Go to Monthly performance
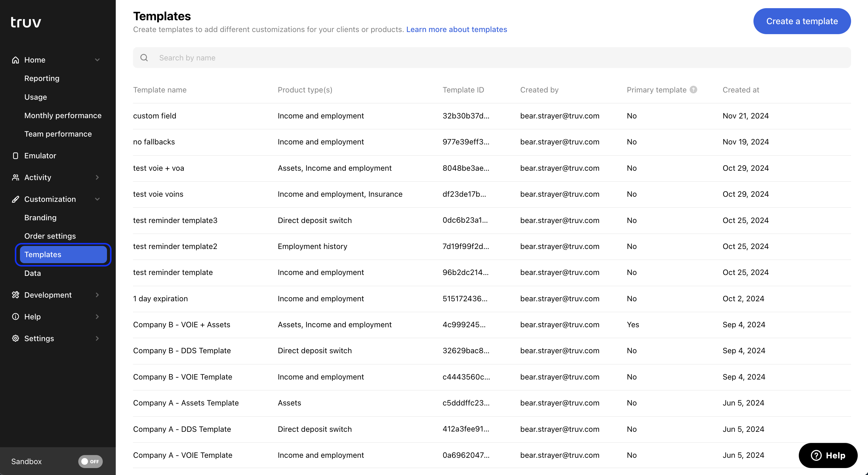Viewport: 868px width, 475px height. [63, 115]
